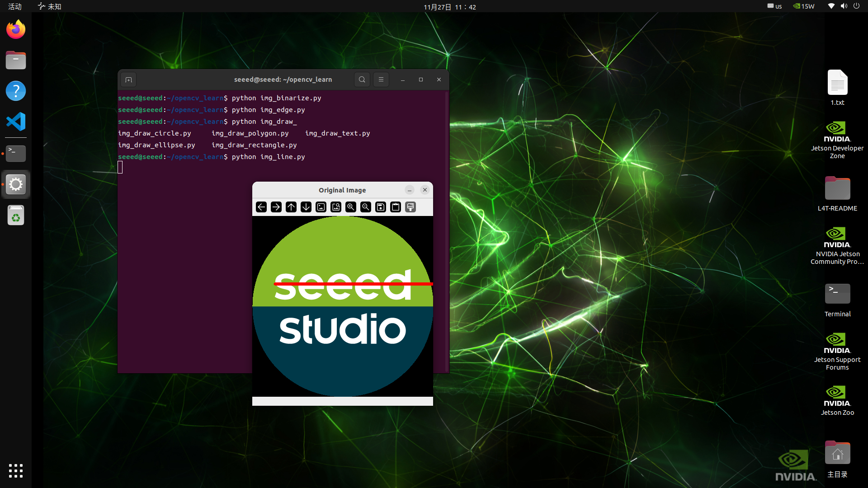Open the terminal hamburger menu
This screenshot has width=868, height=488.
(381, 80)
